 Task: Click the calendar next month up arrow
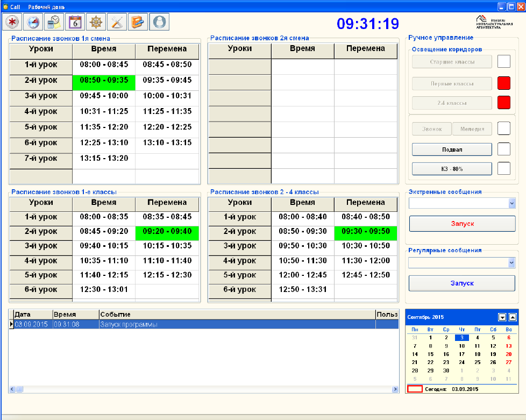(513, 317)
